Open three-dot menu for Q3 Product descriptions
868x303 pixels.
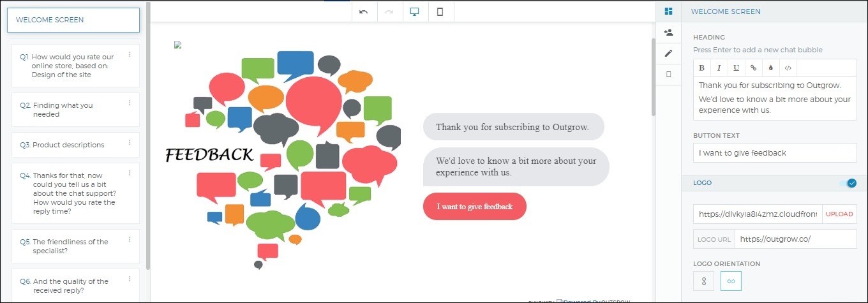130,142
